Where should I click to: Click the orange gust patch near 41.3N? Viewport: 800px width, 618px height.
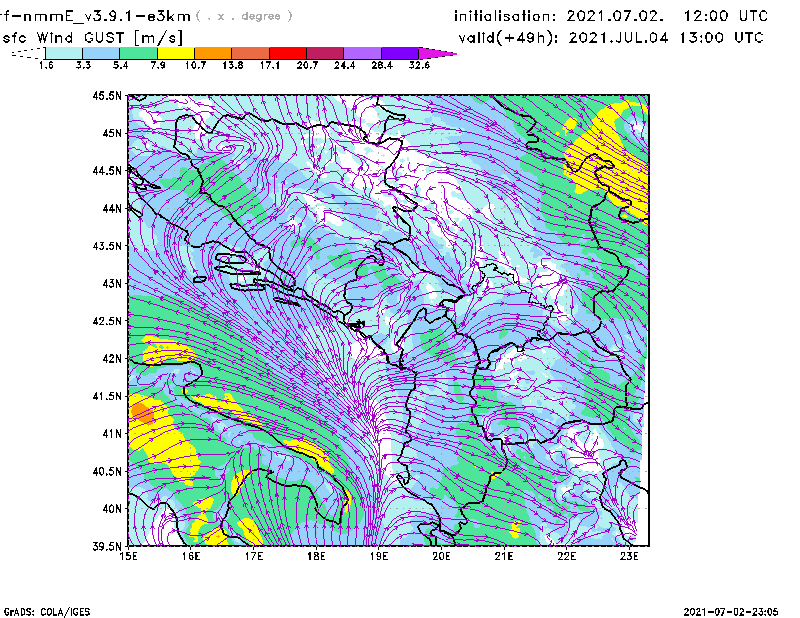(x=142, y=412)
